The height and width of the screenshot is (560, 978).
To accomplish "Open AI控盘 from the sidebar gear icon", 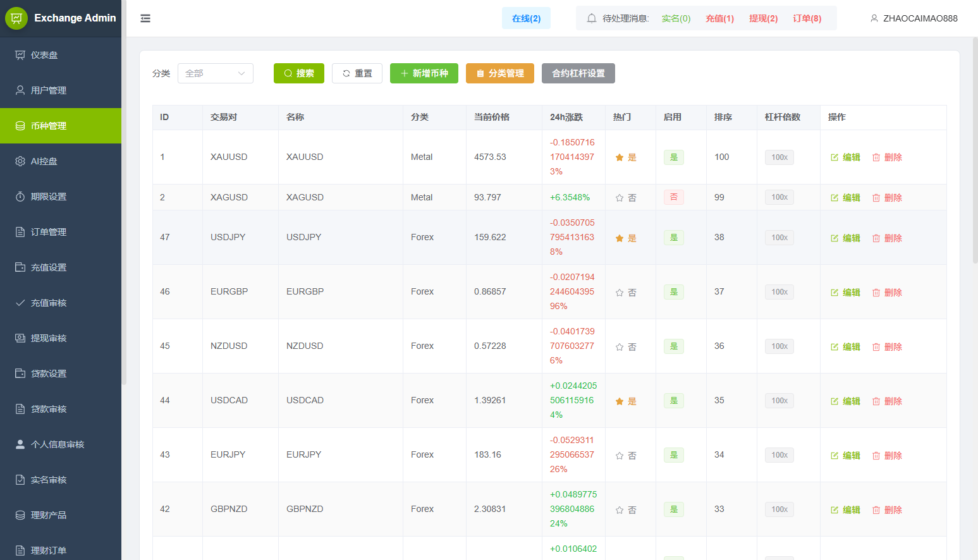I will pos(20,161).
